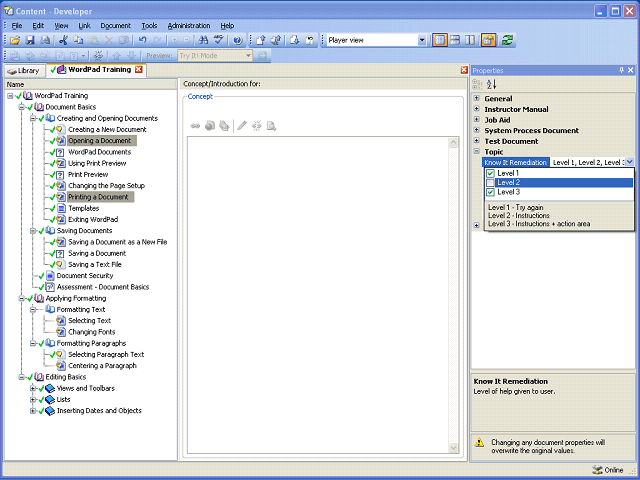
Task: Toggle the Properties pane toolbar icon
Action: 489,40
